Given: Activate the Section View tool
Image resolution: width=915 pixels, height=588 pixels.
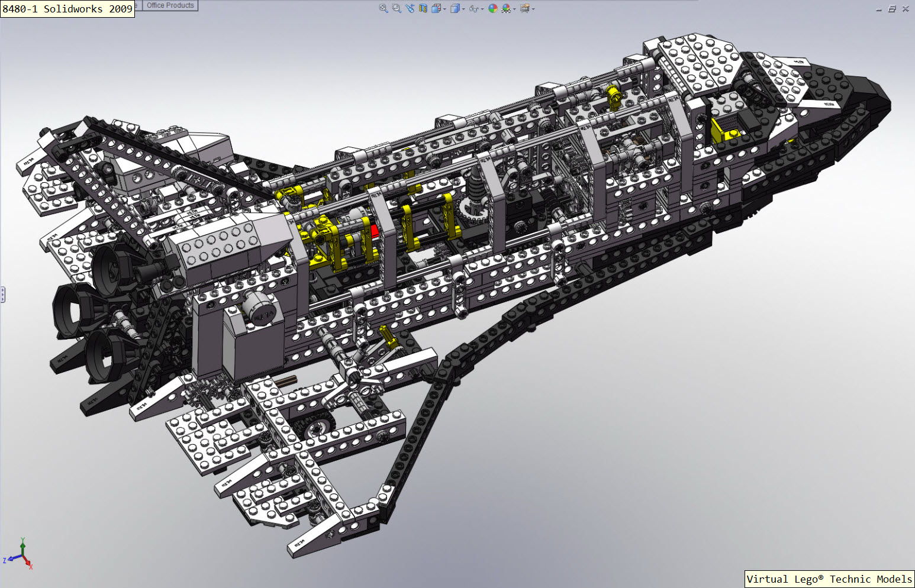Looking at the screenshot, I should 423,8.
